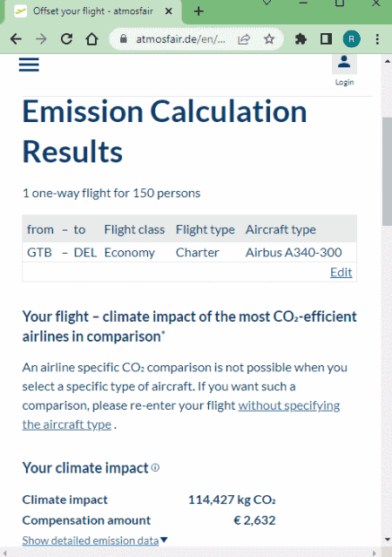The height and width of the screenshot is (557, 392).
Task: Open a new browser tab
Action: click(199, 11)
